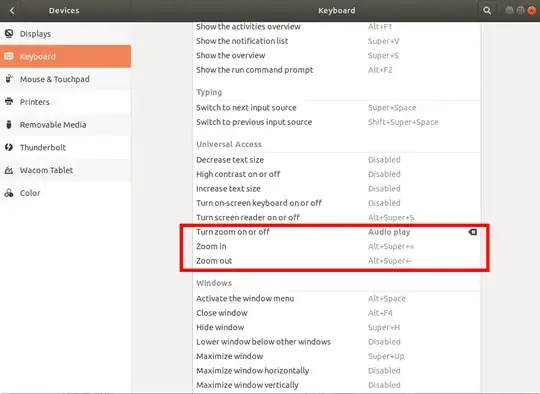This screenshot has height=394, width=540.
Task: Select 'Show the activities overview' row
Action: click(x=336, y=27)
